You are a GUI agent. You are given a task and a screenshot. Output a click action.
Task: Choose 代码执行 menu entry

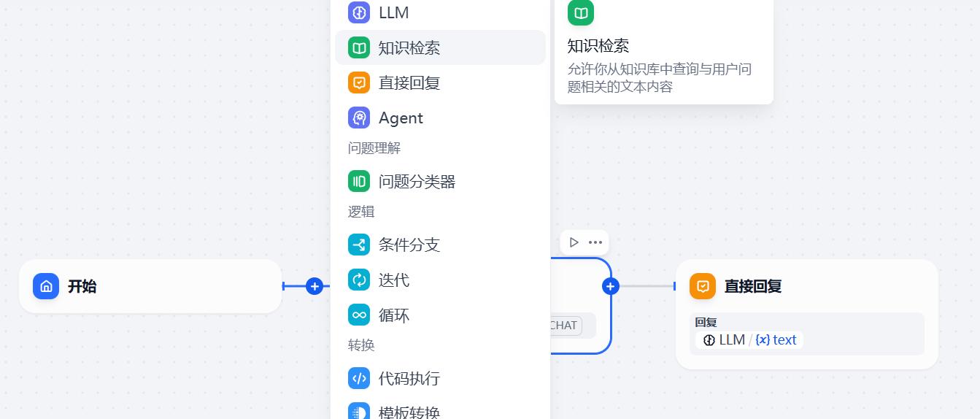(440, 378)
